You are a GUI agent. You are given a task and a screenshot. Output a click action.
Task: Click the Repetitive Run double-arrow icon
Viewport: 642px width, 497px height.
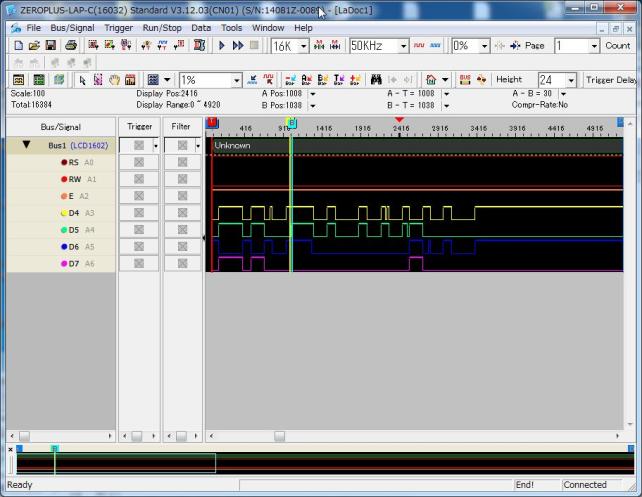(x=238, y=46)
